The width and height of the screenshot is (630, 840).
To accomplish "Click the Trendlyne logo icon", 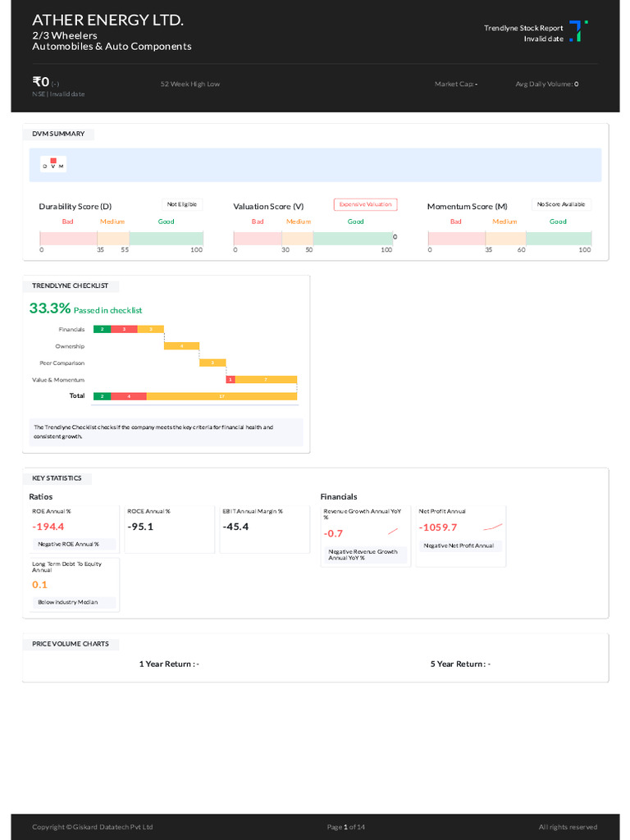I will click(578, 31).
